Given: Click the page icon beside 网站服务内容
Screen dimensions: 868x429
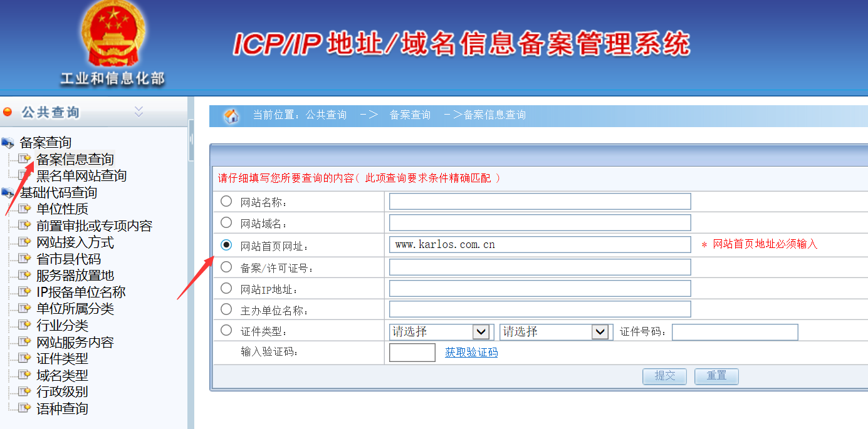Looking at the screenshot, I should click(24, 342).
